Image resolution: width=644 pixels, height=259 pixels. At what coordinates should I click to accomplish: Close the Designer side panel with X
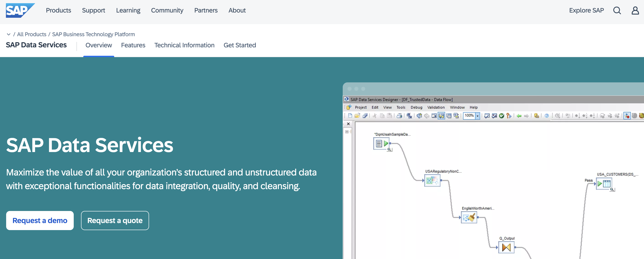pos(348,124)
